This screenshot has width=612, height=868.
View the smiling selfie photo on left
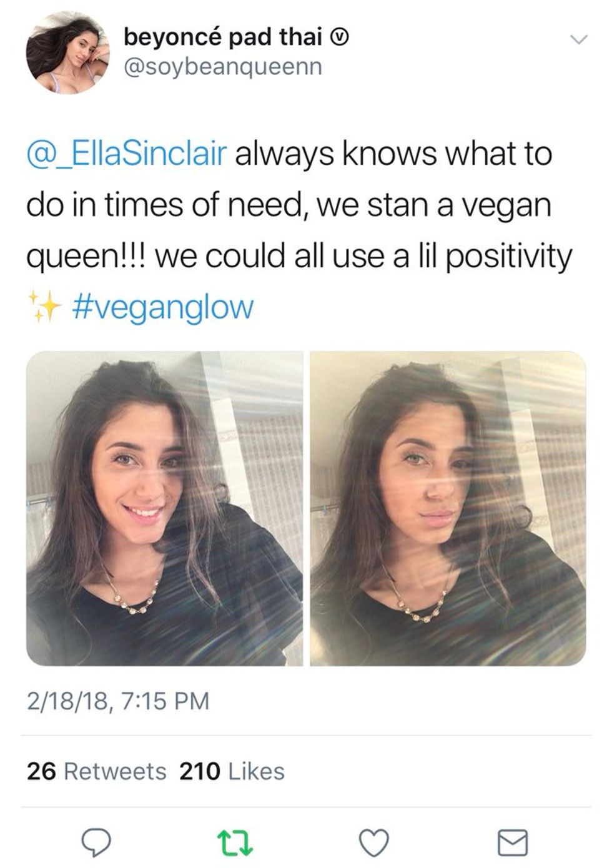(164, 508)
